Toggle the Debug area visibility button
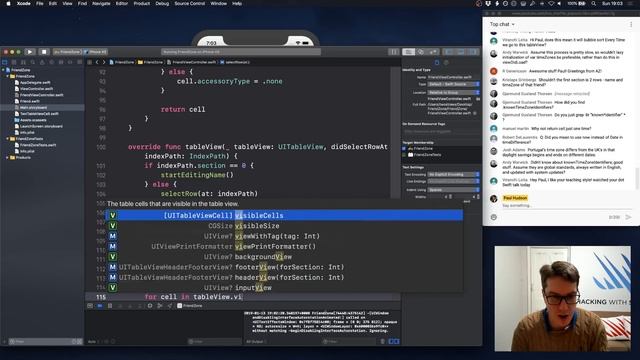The height and width of the screenshot is (360, 640). (x=461, y=52)
